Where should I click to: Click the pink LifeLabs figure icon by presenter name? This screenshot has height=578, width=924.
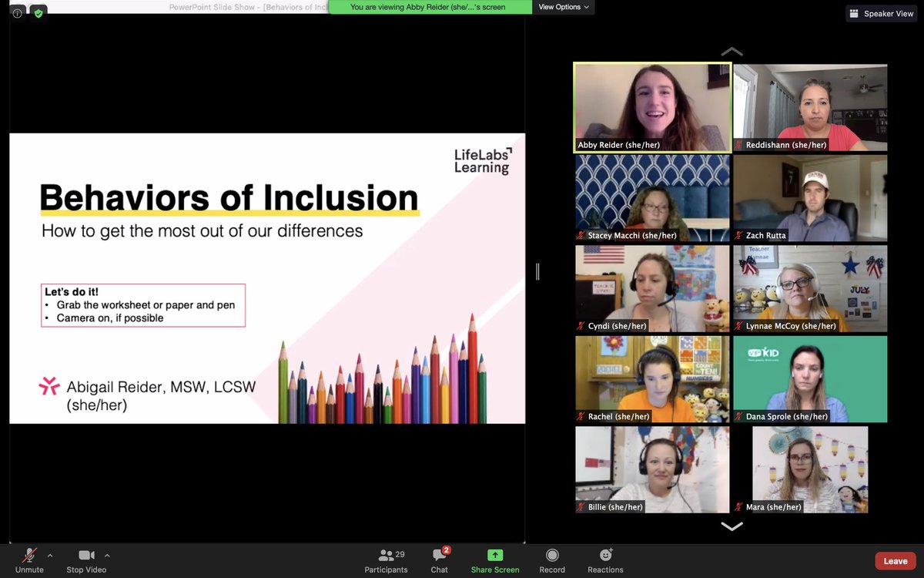tap(49, 386)
